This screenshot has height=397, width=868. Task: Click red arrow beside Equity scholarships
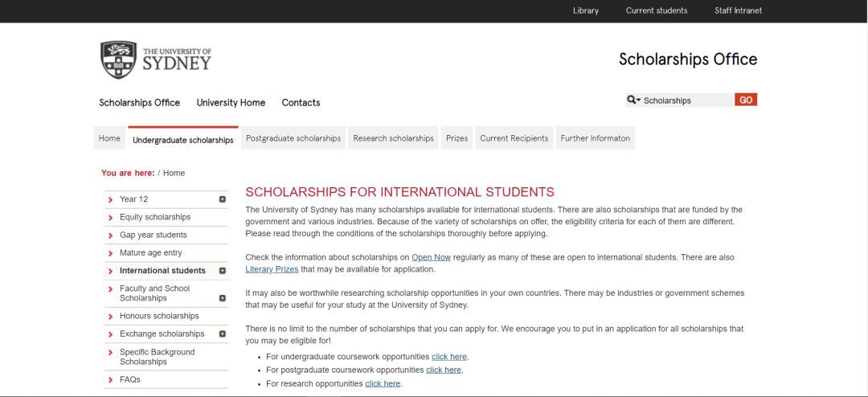click(x=111, y=218)
